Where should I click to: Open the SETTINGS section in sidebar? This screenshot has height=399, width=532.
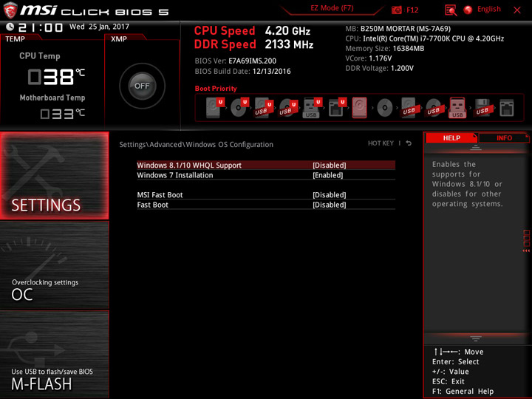click(54, 175)
